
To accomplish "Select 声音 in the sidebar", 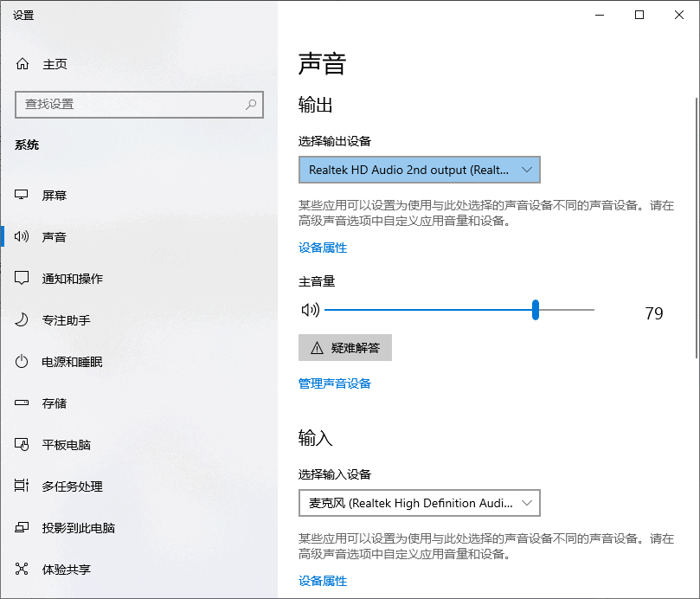I will coord(52,236).
